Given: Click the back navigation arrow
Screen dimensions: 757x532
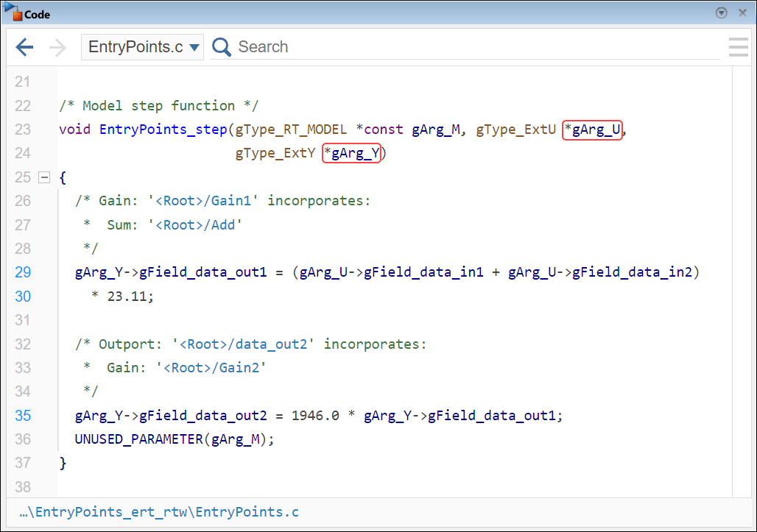Looking at the screenshot, I should click(24, 46).
